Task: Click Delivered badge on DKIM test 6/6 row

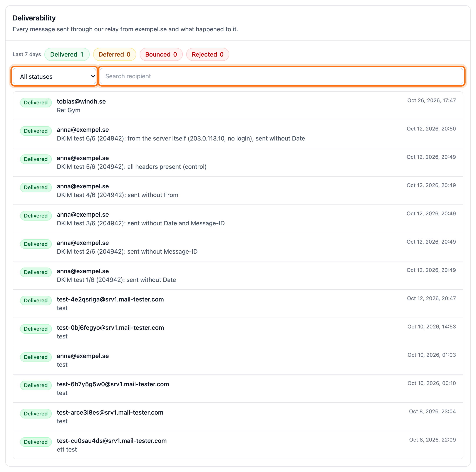Action: click(x=36, y=131)
